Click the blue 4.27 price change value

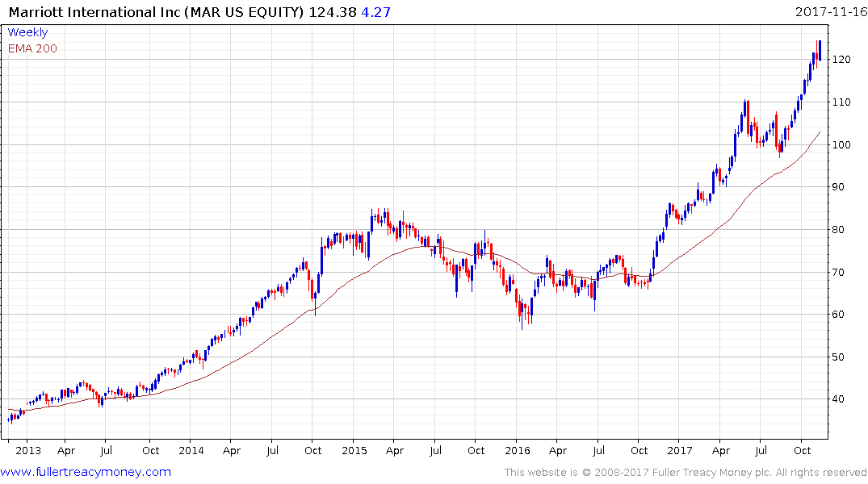coord(376,12)
